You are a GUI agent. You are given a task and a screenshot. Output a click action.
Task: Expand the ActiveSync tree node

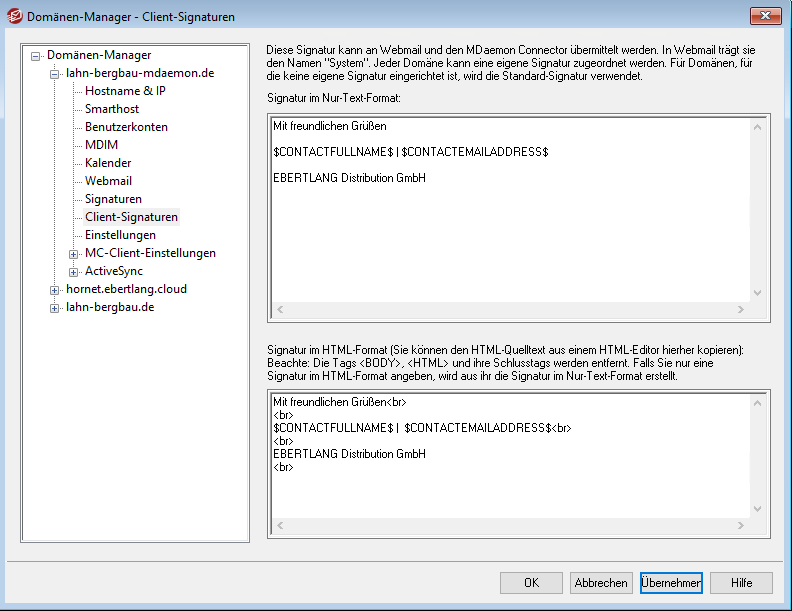click(x=73, y=272)
